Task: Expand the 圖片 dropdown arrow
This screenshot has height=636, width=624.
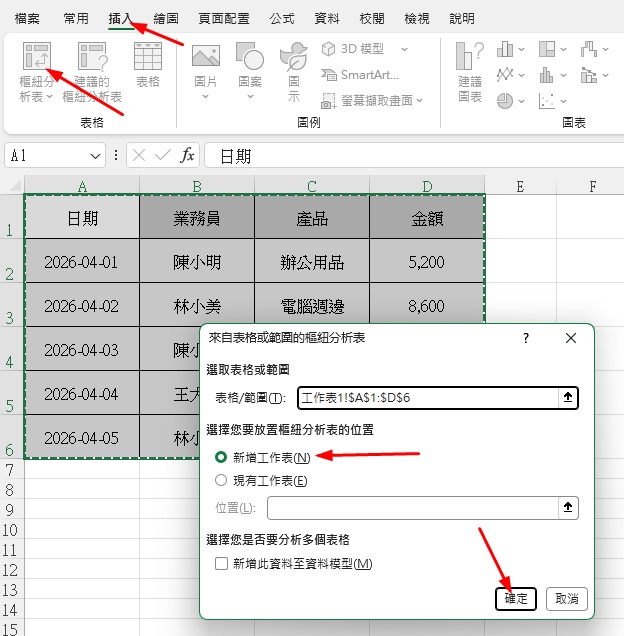Action: 205,97
